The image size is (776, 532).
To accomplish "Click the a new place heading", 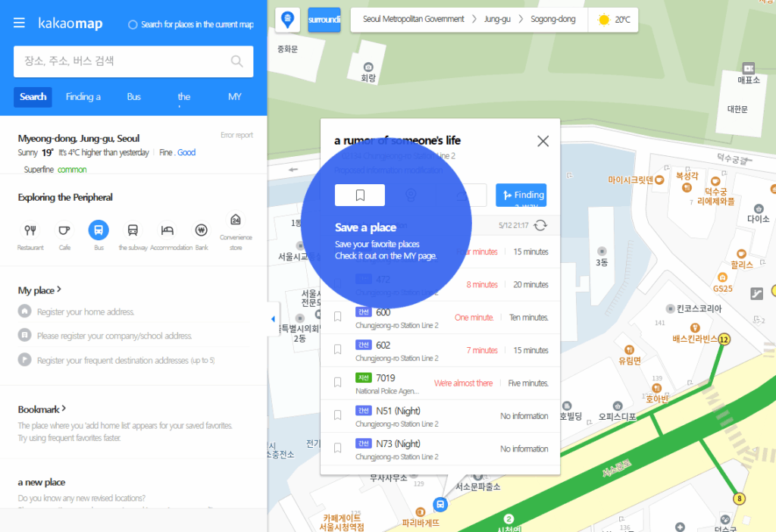I will (x=42, y=482).
